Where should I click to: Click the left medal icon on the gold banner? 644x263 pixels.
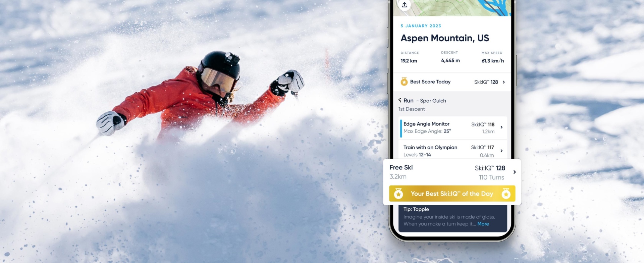pyautogui.click(x=398, y=194)
